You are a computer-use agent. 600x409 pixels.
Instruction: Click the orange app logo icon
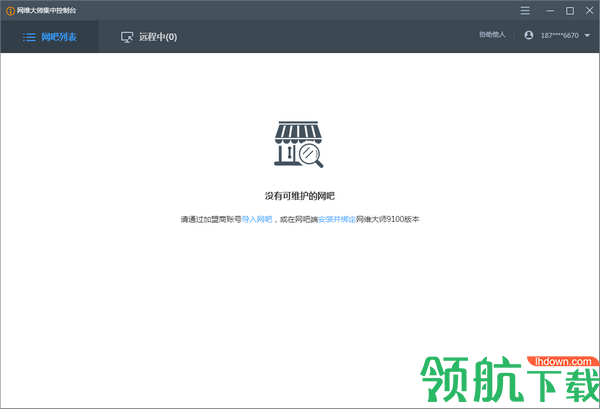click(10, 11)
